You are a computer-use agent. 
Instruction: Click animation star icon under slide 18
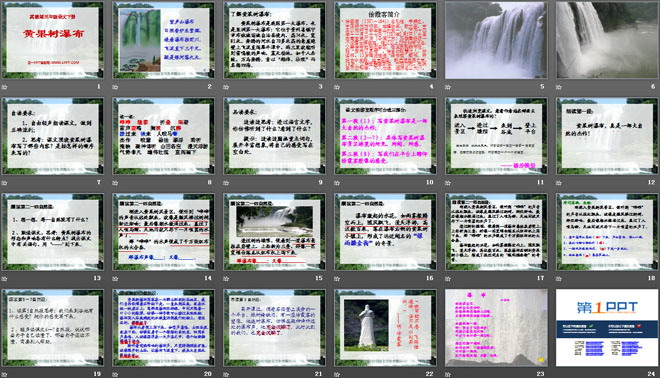coord(559,278)
